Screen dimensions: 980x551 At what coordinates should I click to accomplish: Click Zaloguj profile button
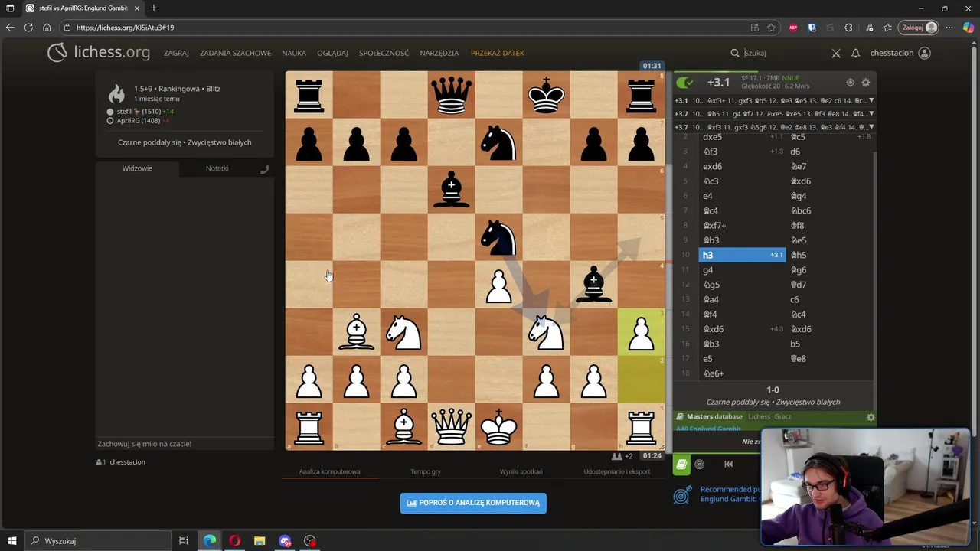pyautogui.click(x=918, y=28)
